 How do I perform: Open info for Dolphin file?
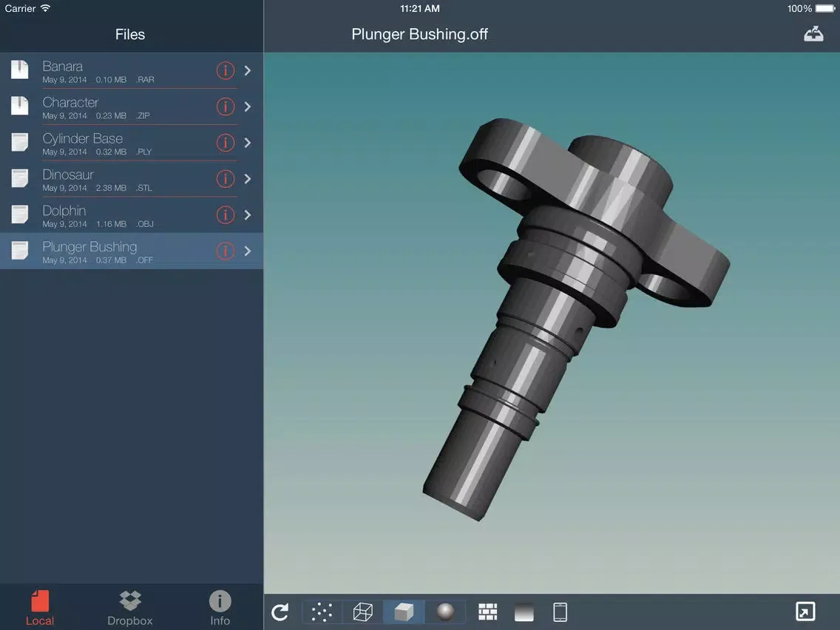[x=226, y=215]
